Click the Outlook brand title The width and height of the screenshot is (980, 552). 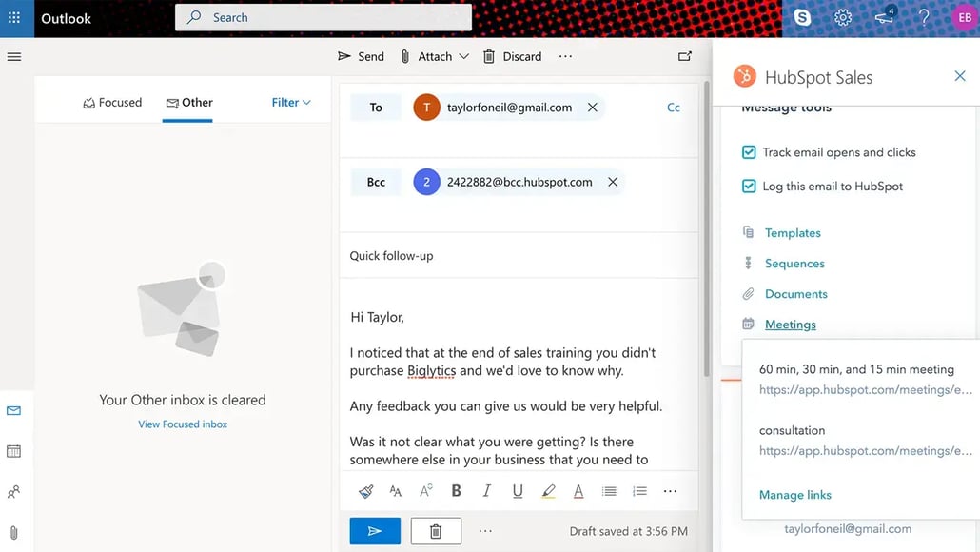66,18
